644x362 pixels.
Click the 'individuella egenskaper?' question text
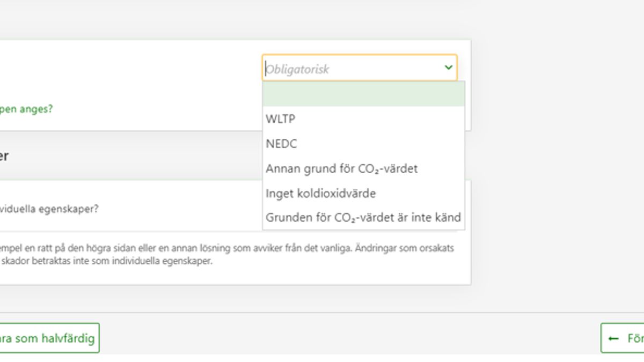pyautogui.click(x=49, y=209)
